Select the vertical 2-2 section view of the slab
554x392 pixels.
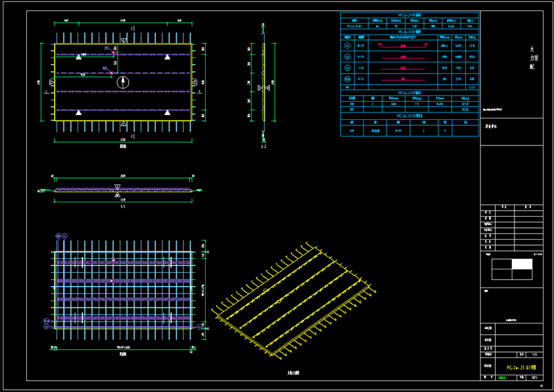click(x=264, y=82)
